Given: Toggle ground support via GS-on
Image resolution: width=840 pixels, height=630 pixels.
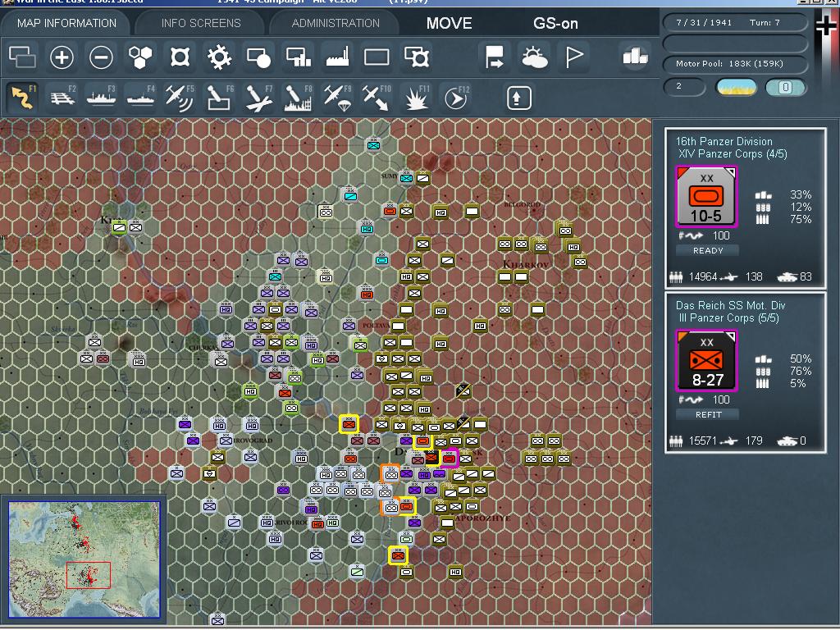Looking at the screenshot, I should coord(555,23).
